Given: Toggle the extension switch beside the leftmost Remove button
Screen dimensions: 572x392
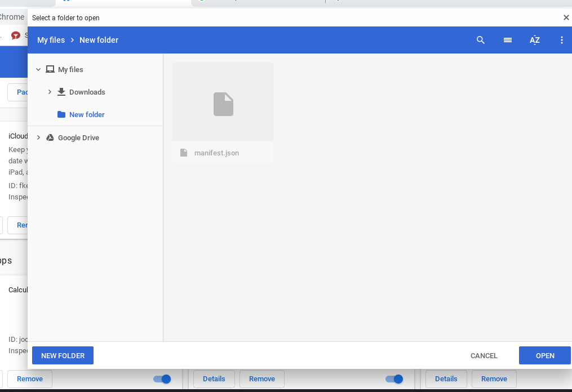Looking at the screenshot, I should pos(162,379).
